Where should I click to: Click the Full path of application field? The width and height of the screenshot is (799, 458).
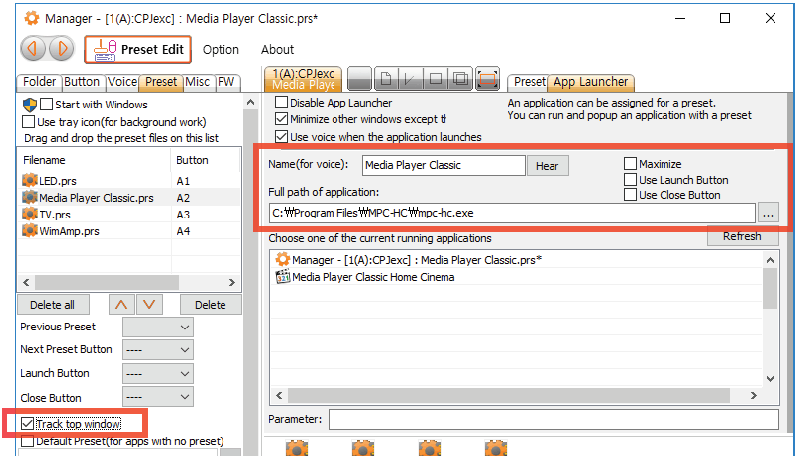point(512,213)
